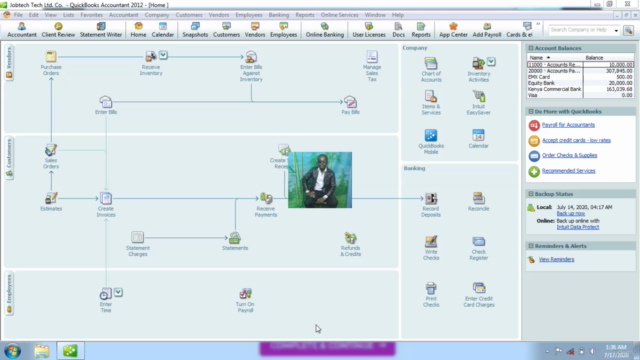Click Order Checks & Supplies link

(x=569, y=155)
